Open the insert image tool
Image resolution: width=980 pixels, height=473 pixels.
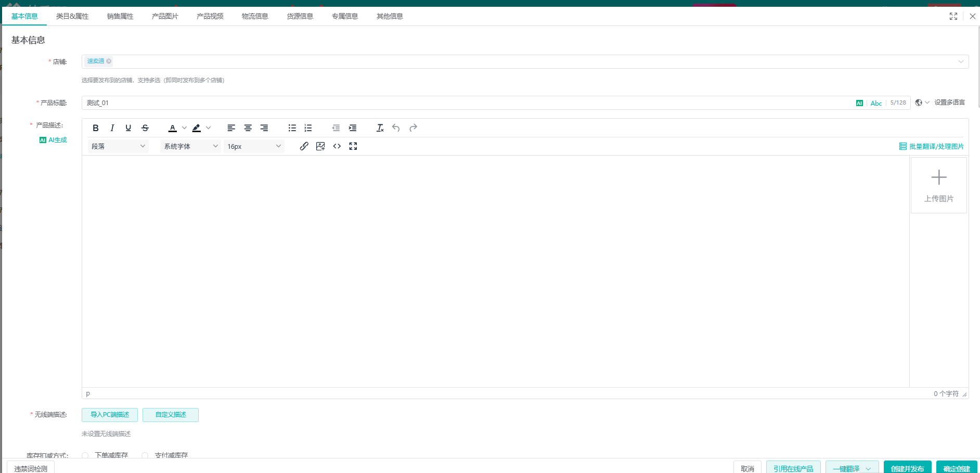(320, 146)
